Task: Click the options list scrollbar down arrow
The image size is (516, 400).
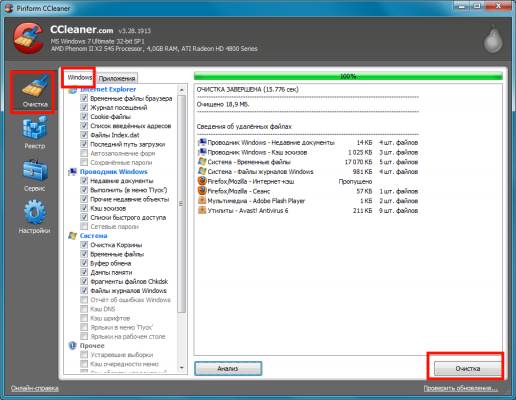Action: (182, 368)
